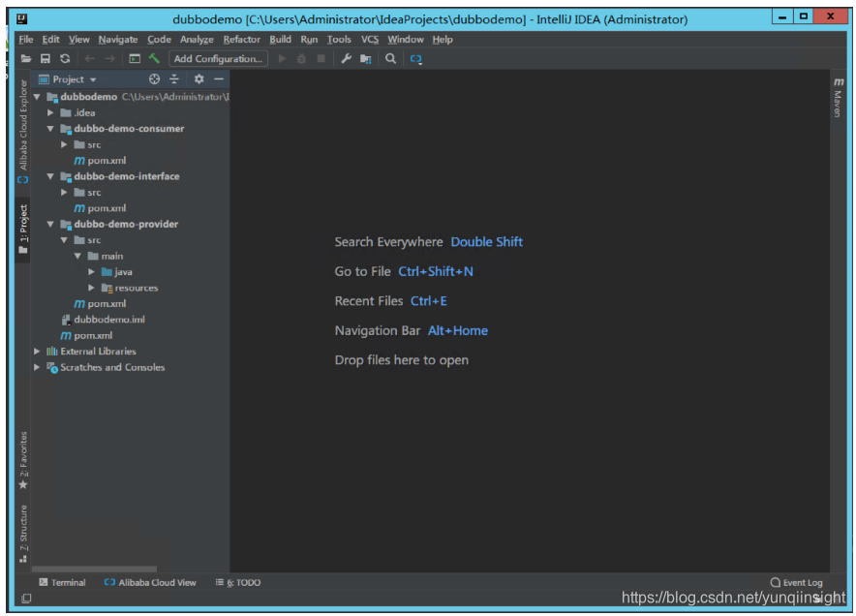The width and height of the screenshot is (856, 616).
Task: Click the Run triangle icon
Action: pos(282,58)
